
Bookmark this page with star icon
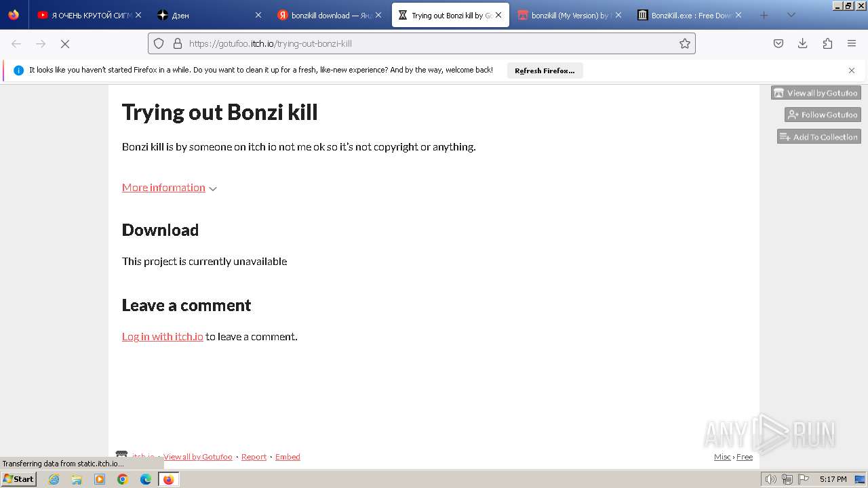click(685, 43)
